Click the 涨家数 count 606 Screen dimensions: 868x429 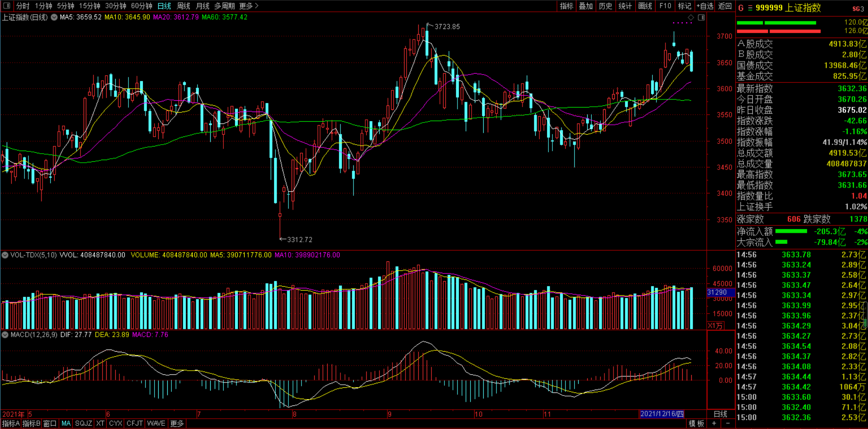point(794,219)
